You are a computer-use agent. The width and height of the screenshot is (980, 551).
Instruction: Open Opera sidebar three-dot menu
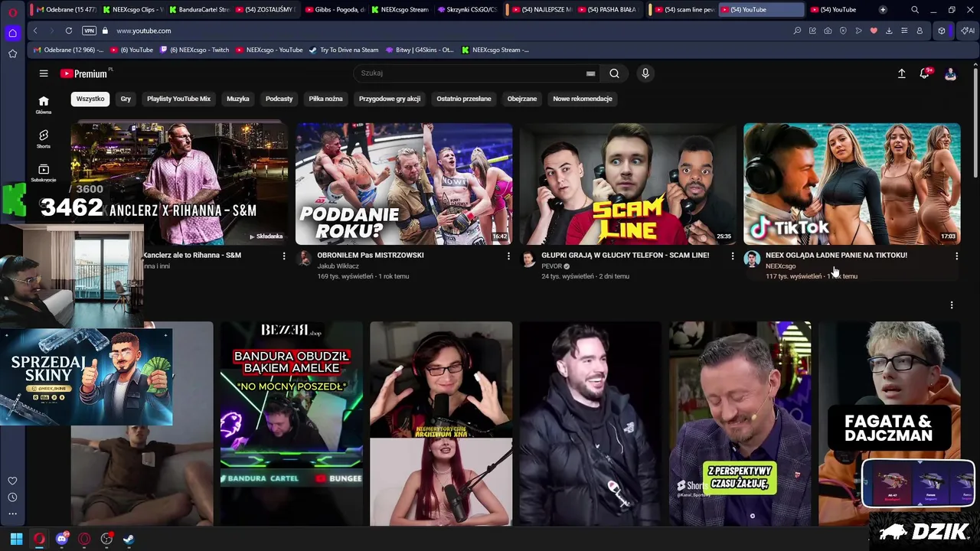(x=12, y=514)
